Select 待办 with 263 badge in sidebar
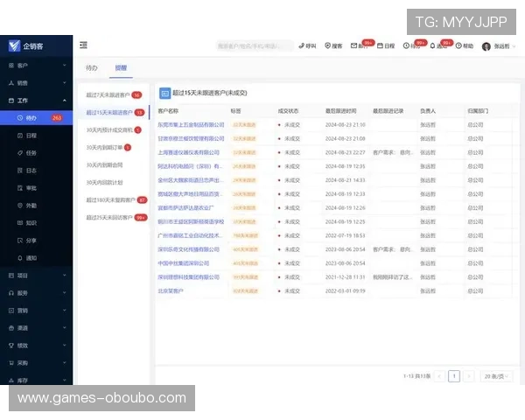This screenshot has width=525, height=420. pyautogui.click(x=36, y=118)
